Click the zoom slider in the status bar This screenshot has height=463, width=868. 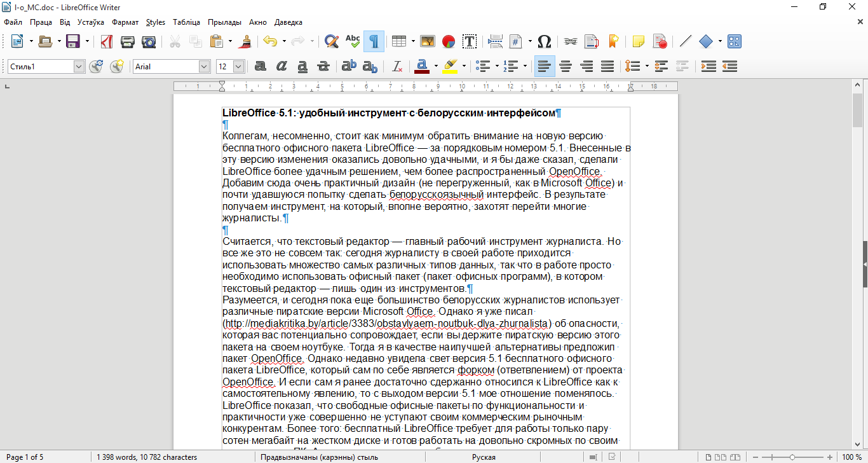pyautogui.click(x=792, y=457)
